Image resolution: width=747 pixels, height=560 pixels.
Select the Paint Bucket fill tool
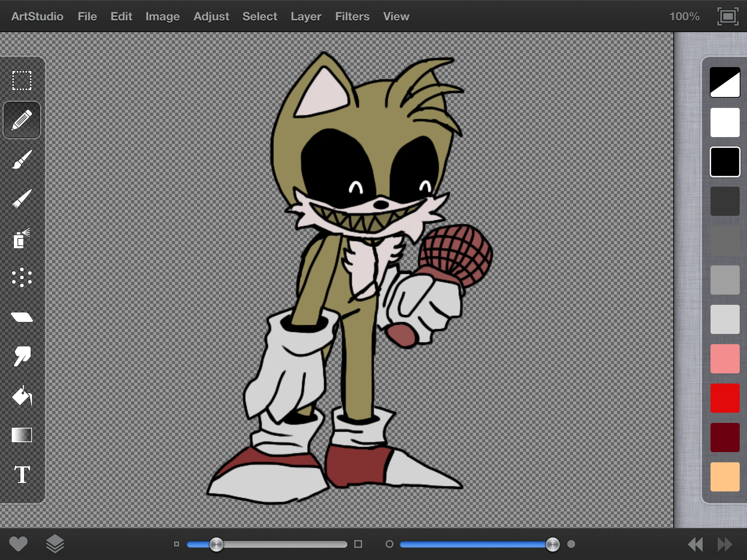(22, 396)
